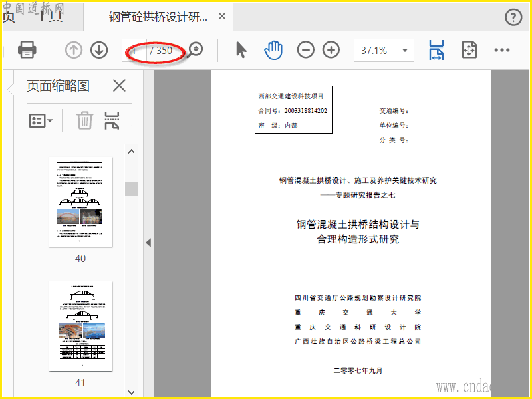Screen dimensions: 532x399
Task: Click the 专题研究报告之七 subtitle text
Action: point(365,195)
